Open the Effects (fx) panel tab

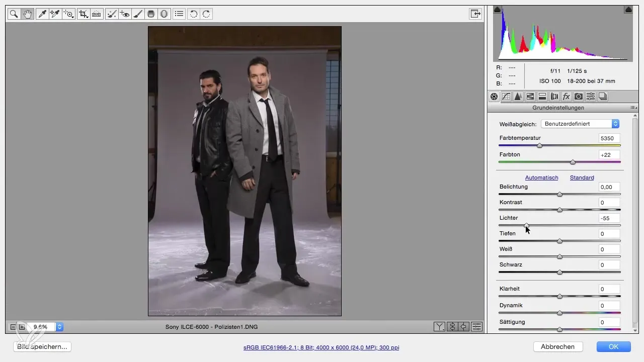click(567, 97)
